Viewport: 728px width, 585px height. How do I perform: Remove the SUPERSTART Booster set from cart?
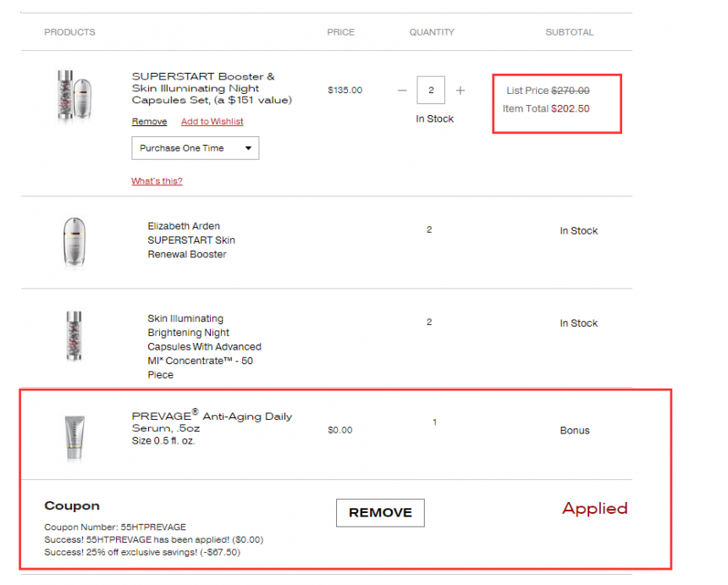tap(149, 121)
